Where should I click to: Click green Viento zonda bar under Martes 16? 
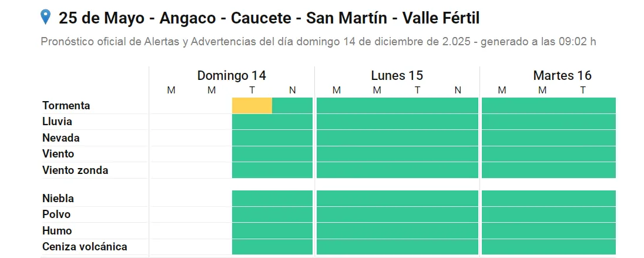point(549,170)
